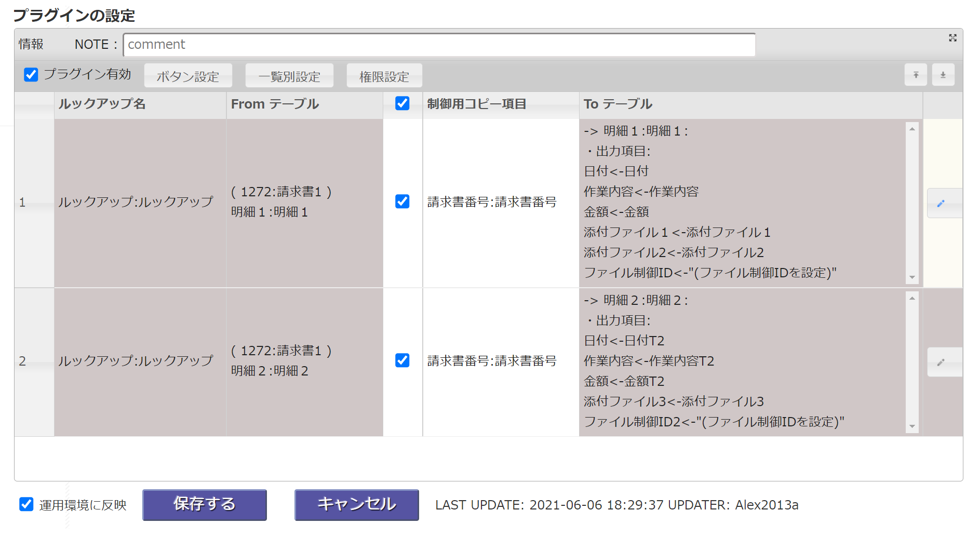The width and height of the screenshot is (980, 537).
Task: Move the selected row to the bottom
Action: point(943,75)
